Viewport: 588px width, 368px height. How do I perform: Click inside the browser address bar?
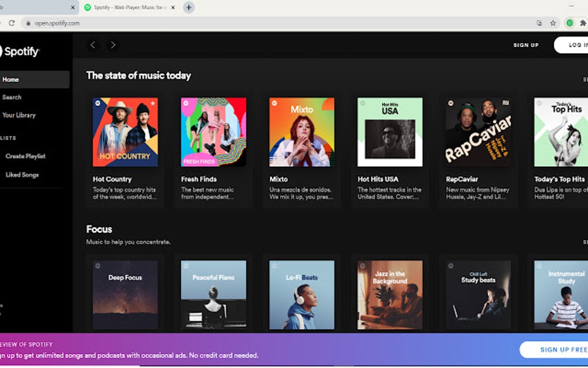(55, 23)
